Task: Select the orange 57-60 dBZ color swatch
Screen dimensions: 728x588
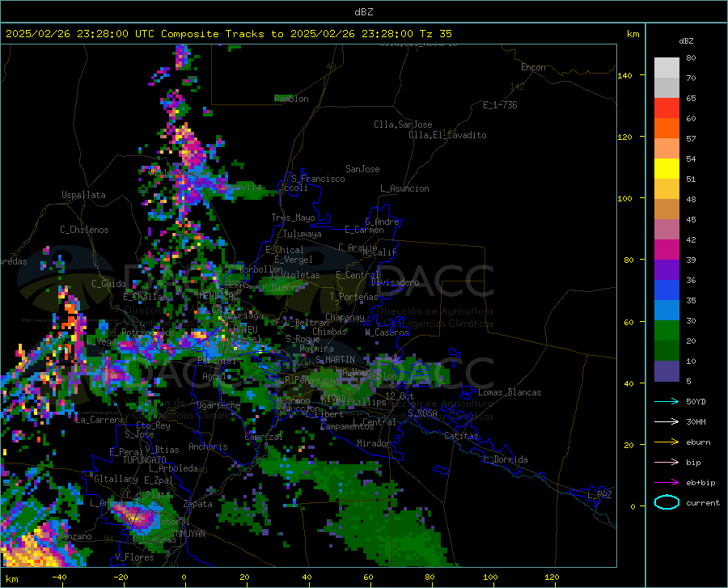Action: click(x=667, y=129)
